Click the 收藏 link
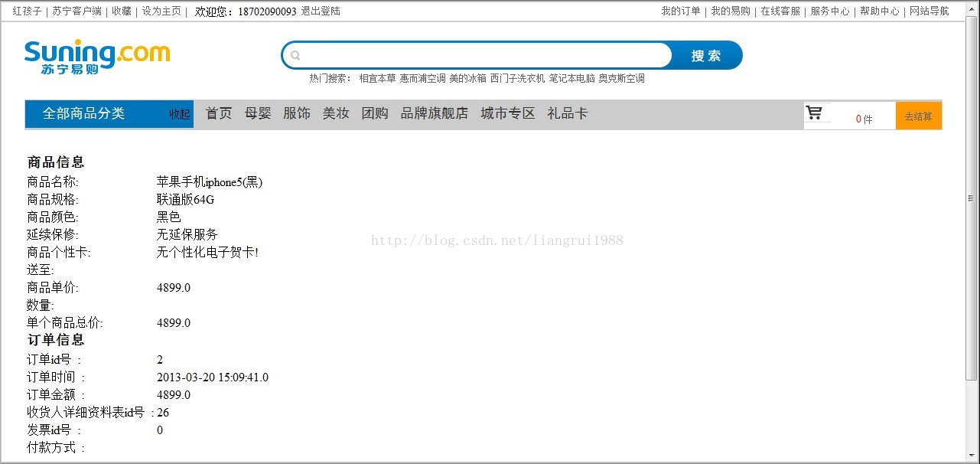This screenshot has height=464, width=980. (122, 11)
